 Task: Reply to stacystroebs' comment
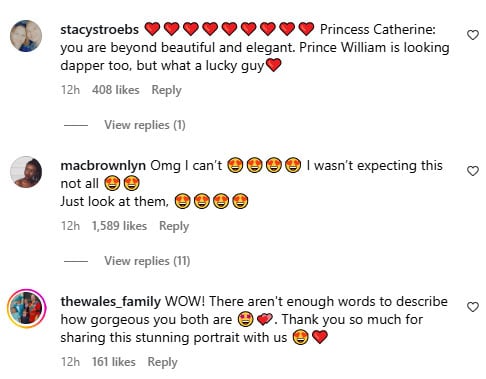tap(166, 90)
